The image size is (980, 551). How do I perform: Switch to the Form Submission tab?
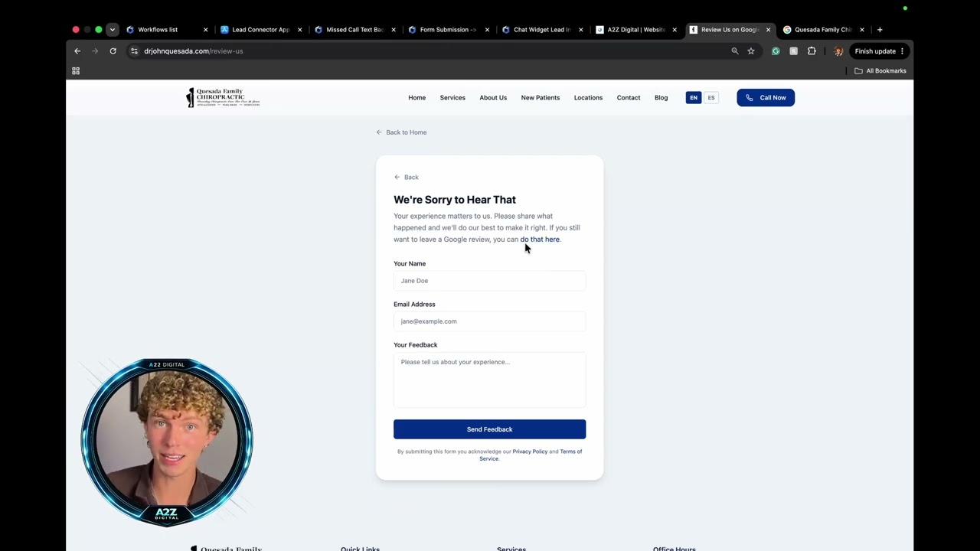pos(448,30)
